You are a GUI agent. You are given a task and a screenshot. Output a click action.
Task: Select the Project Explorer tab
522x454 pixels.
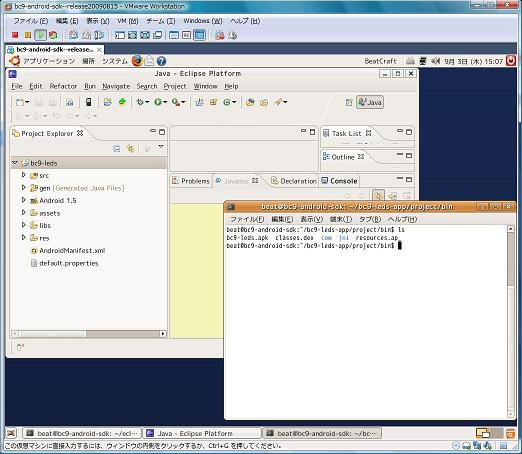47,133
